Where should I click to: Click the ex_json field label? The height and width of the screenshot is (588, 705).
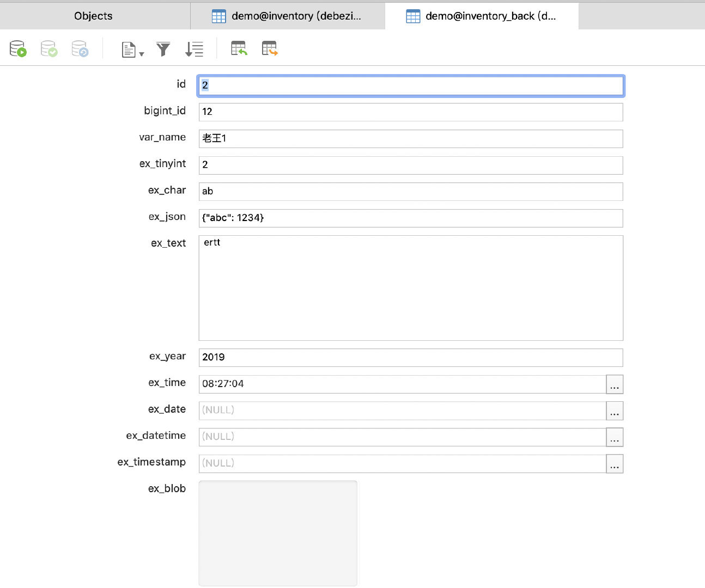point(167,217)
